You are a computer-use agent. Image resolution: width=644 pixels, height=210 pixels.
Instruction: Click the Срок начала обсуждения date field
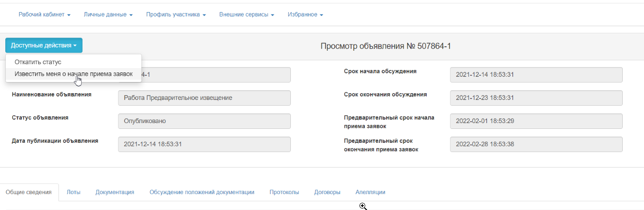click(x=536, y=75)
